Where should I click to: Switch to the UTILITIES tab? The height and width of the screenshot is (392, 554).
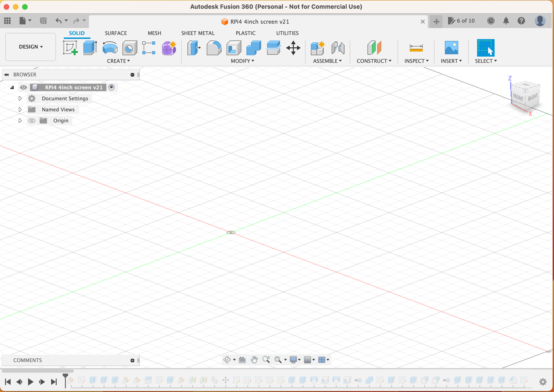(287, 33)
